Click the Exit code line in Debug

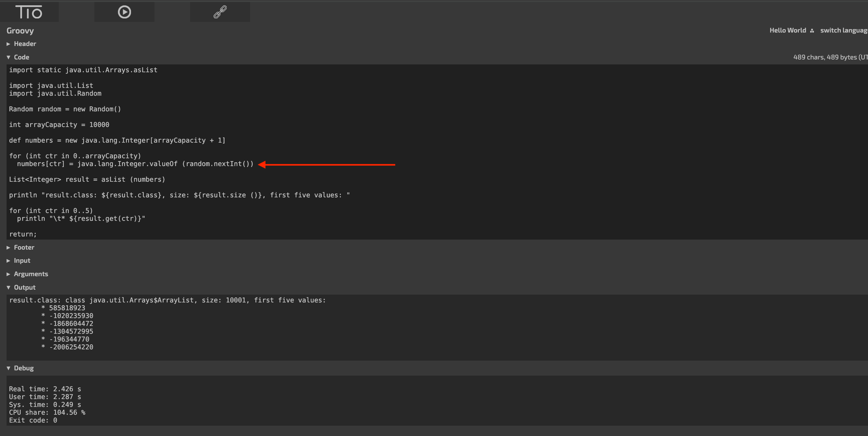click(x=33, y=420)
